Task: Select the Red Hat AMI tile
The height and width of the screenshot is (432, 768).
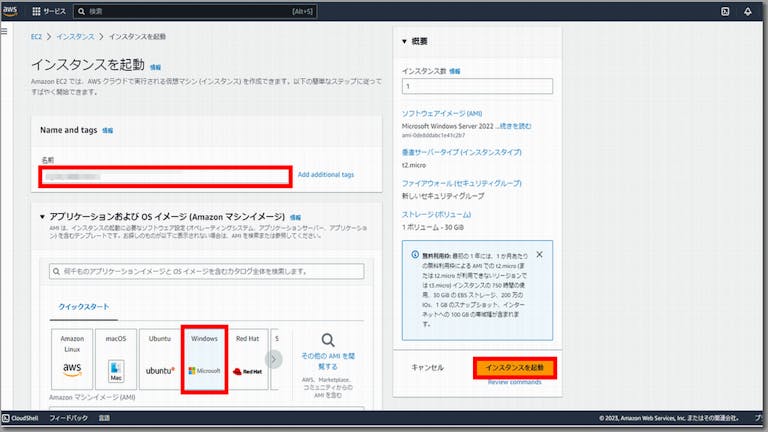Action: tap(248, 359)
